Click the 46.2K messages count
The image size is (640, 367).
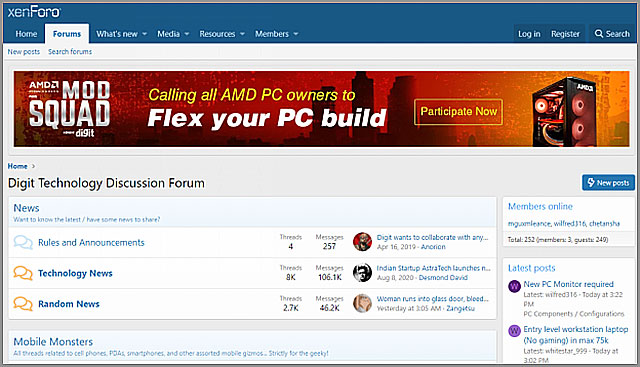pos(329,308)
